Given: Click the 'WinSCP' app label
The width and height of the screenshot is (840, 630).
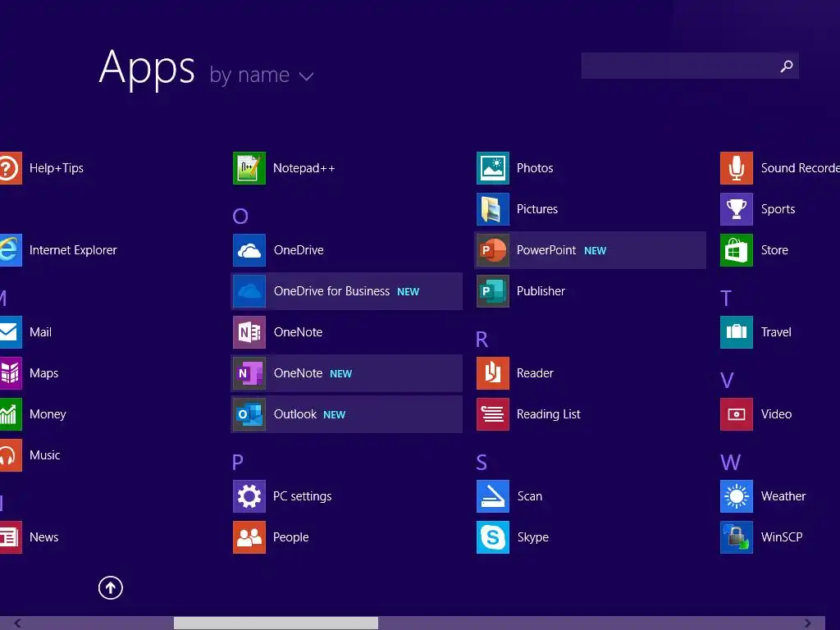Looking at the screenshot, I should 782,537.
